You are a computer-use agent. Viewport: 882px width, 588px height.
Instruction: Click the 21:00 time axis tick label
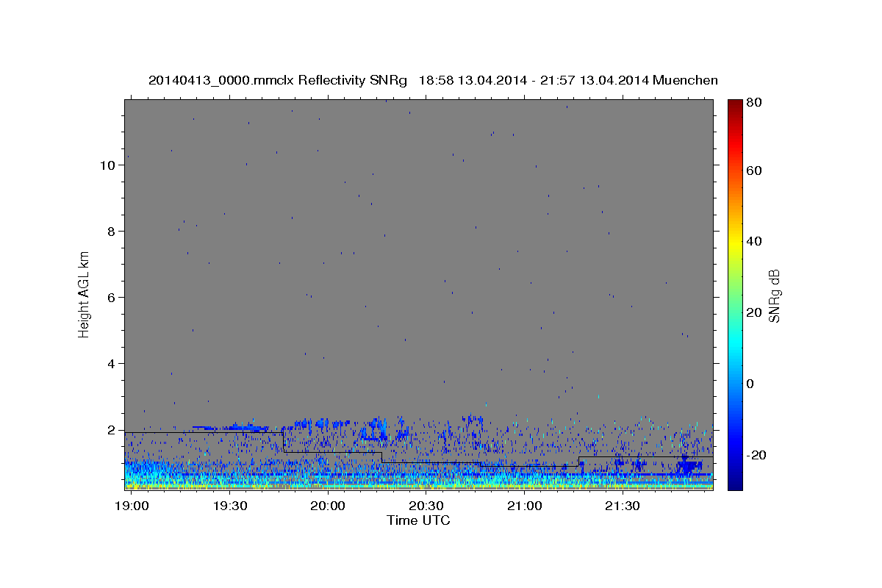(525, 506)
